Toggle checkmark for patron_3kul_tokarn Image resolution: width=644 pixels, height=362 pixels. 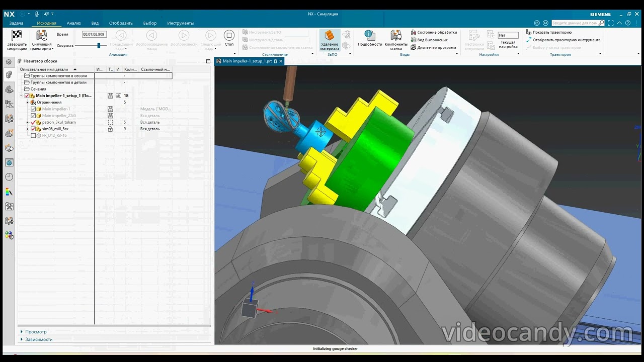pyautogui.click(x=33, y=122)
